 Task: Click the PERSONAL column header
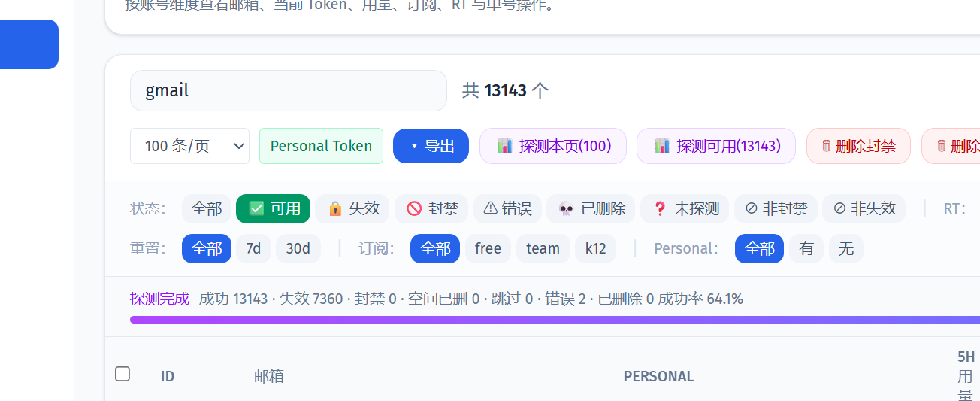click(658, 376)
